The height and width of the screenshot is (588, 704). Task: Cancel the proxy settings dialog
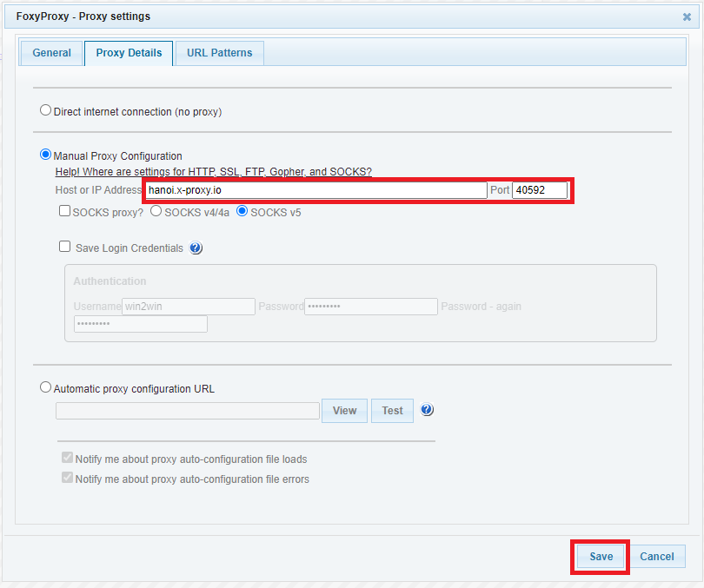pos(657,557)
